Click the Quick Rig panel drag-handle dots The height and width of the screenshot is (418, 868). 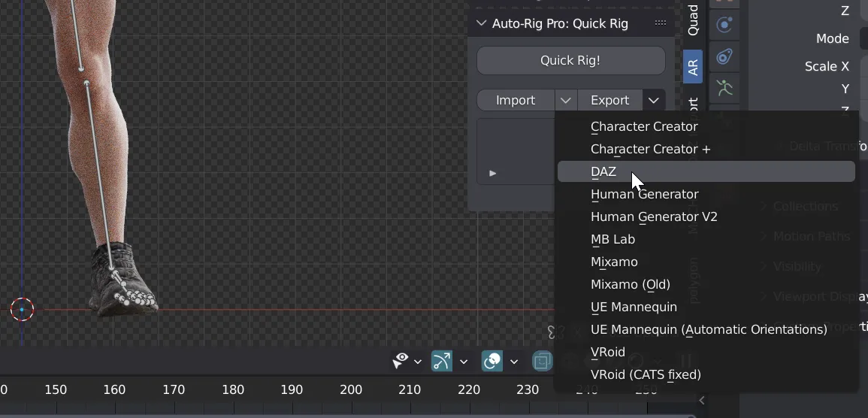[x=661, y=23]
